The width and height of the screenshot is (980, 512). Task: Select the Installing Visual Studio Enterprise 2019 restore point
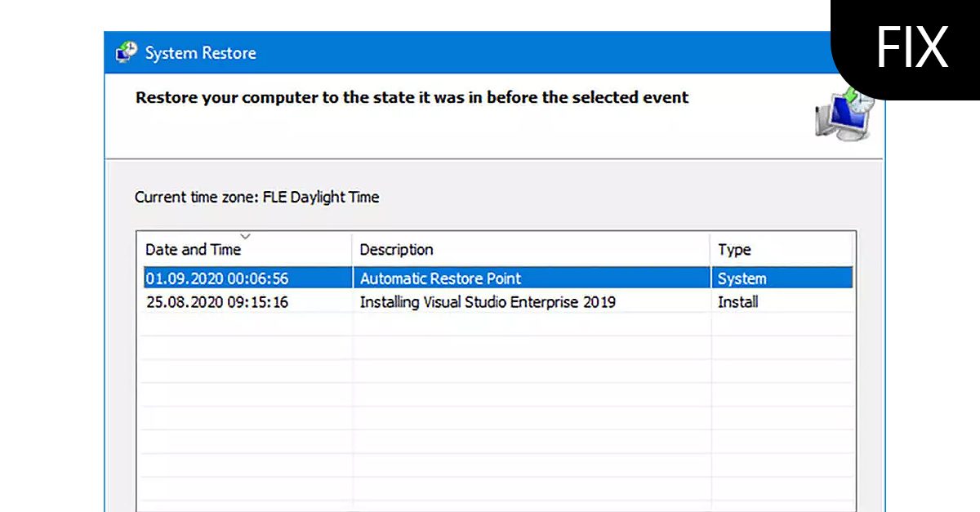click(408, 301)
